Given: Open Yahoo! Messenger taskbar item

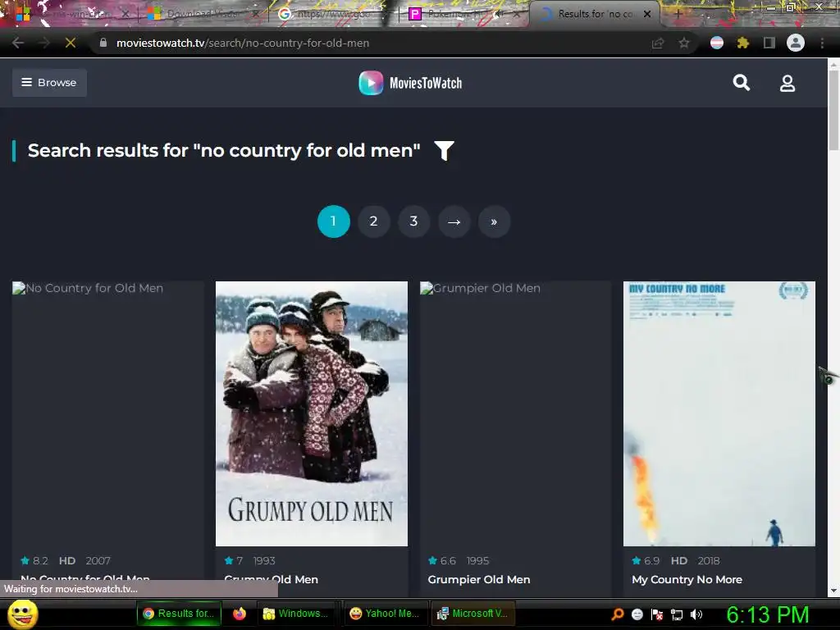Looking at the screenshot, I should [x=386, y=614].
